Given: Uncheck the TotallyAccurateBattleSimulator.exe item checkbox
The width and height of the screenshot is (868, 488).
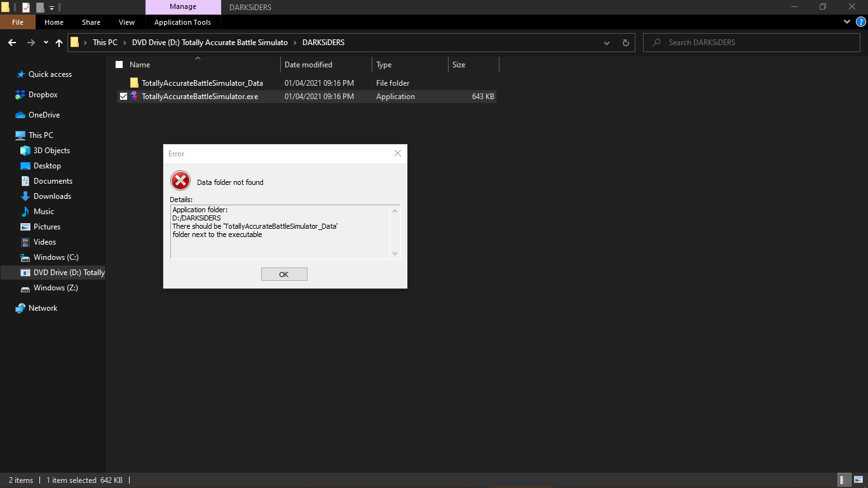Looking at the screenshot, I should coord(123,97).
